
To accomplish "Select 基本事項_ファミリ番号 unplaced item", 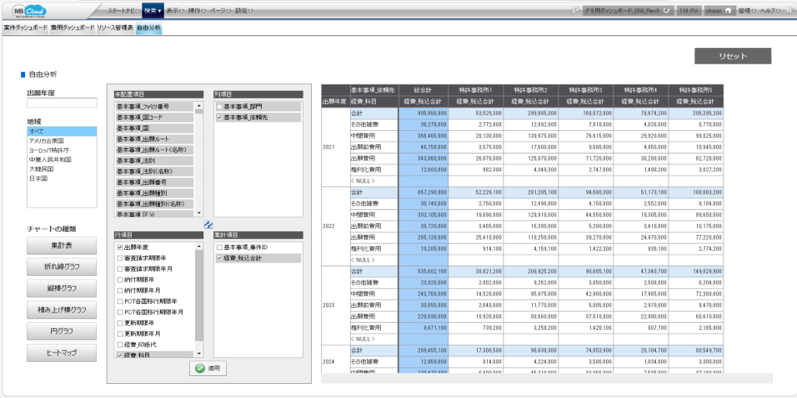I will click(155, 107).
